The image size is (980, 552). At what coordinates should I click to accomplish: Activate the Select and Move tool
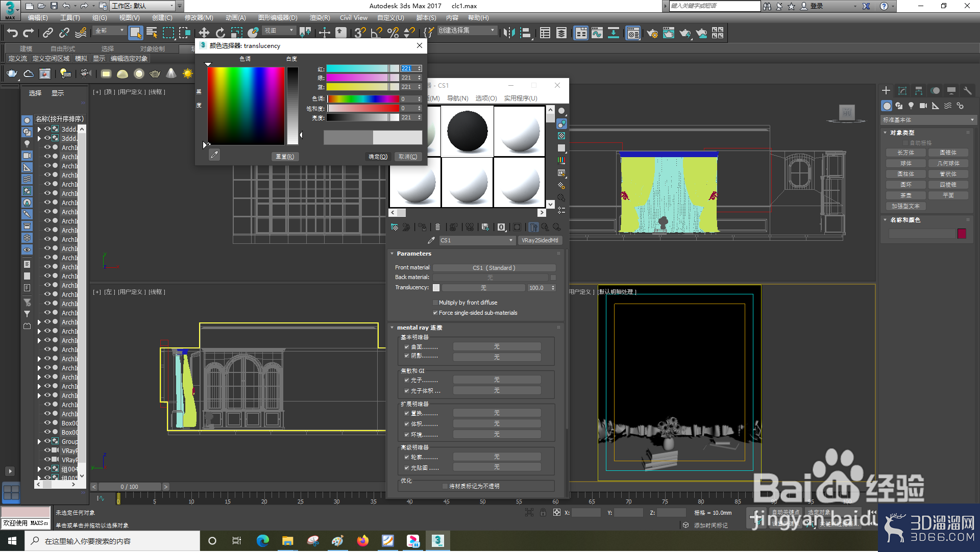point(204,33)
